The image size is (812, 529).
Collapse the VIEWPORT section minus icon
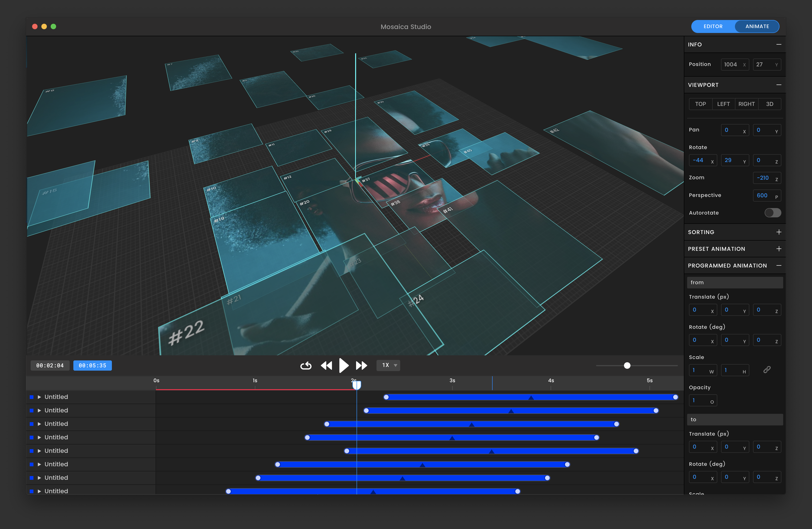(x=779, y=85)
